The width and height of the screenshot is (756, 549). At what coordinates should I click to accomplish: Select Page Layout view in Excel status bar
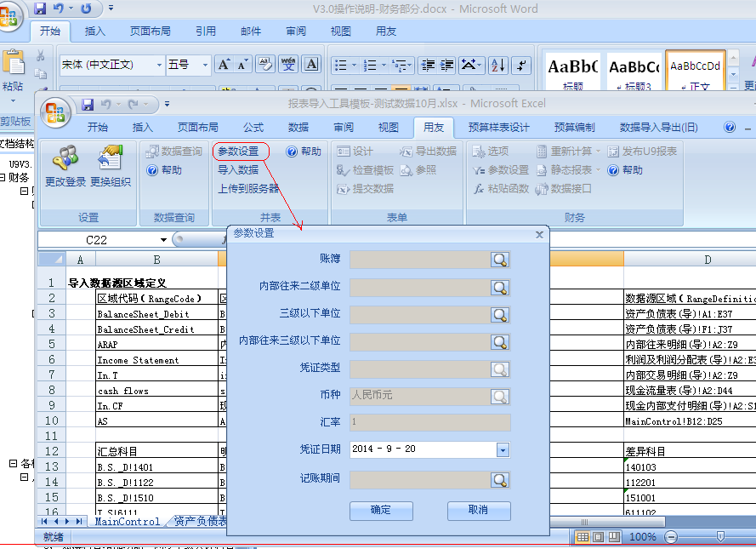pos(598,537)
